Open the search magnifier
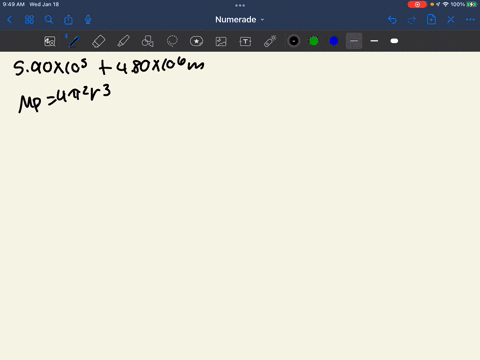 (x=49, y=20)
